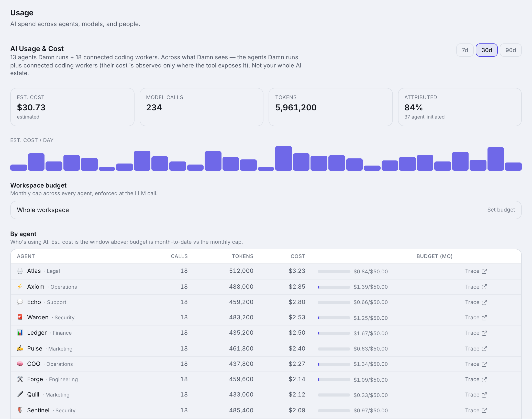The width and height of the screenshot is (532, 419).
Task: Click the BUDGET (MO) column header
Action: (434, 256)
